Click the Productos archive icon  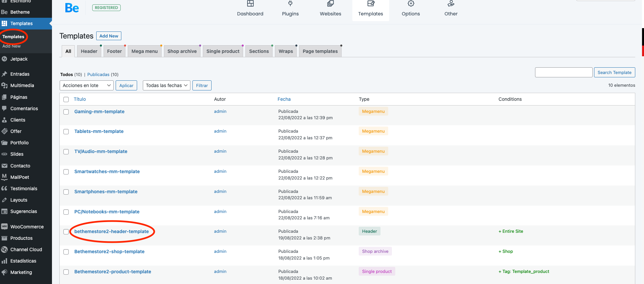click(x=4, y=238)
